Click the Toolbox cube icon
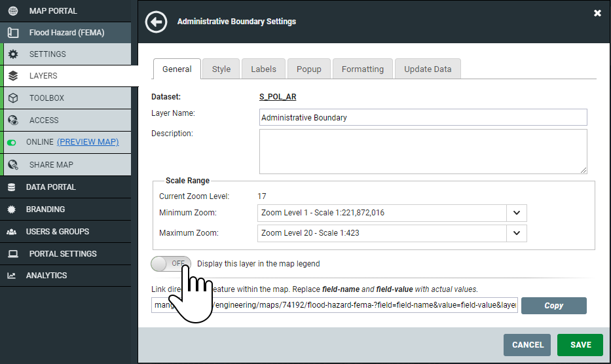The width and height of the screenshot is (611, 364). 13,98
